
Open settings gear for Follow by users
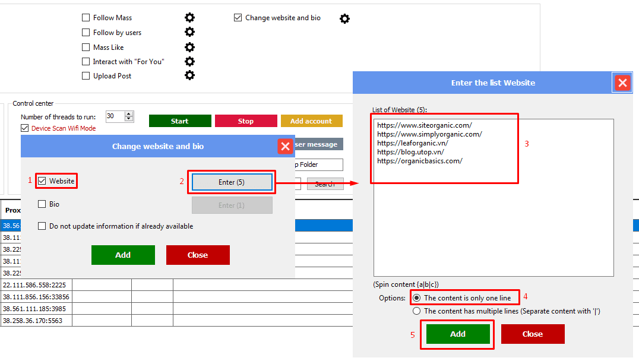[x=189, y=32]
